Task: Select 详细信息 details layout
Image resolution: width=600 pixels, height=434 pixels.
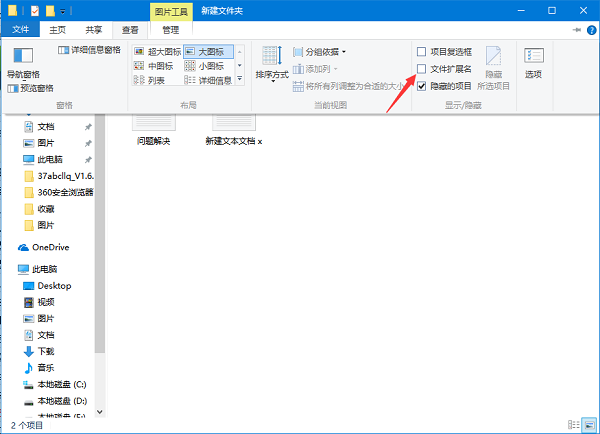Action: pyautogui.click(x=208, y=80)
